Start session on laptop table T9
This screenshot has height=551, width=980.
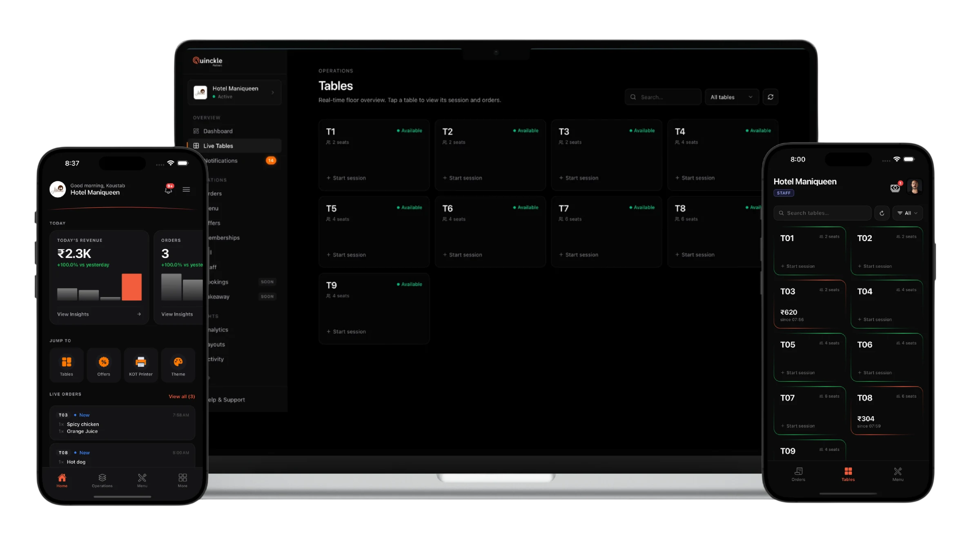coord(346,331)
